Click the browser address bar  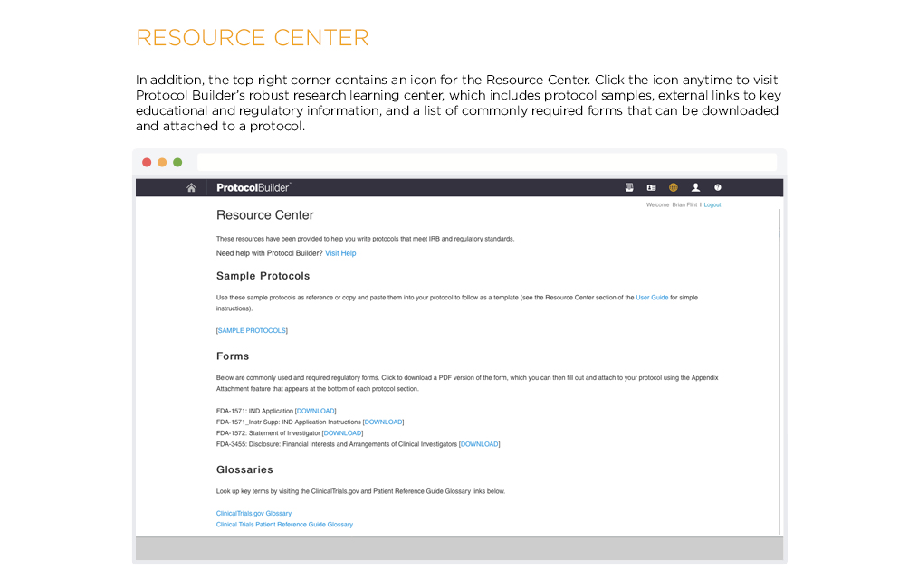(x=486, y=162)
